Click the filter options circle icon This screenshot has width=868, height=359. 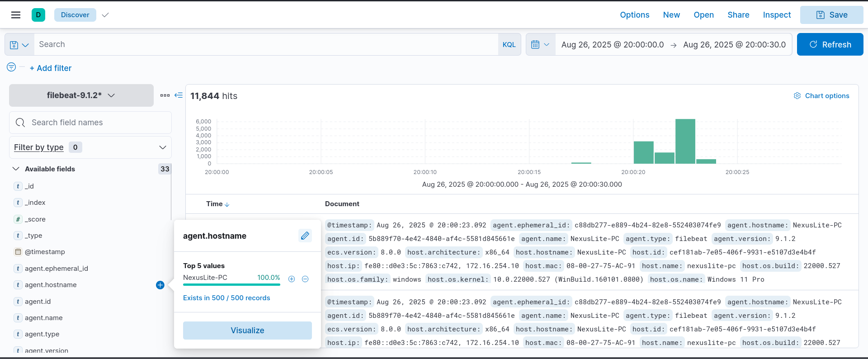point(11,67)
